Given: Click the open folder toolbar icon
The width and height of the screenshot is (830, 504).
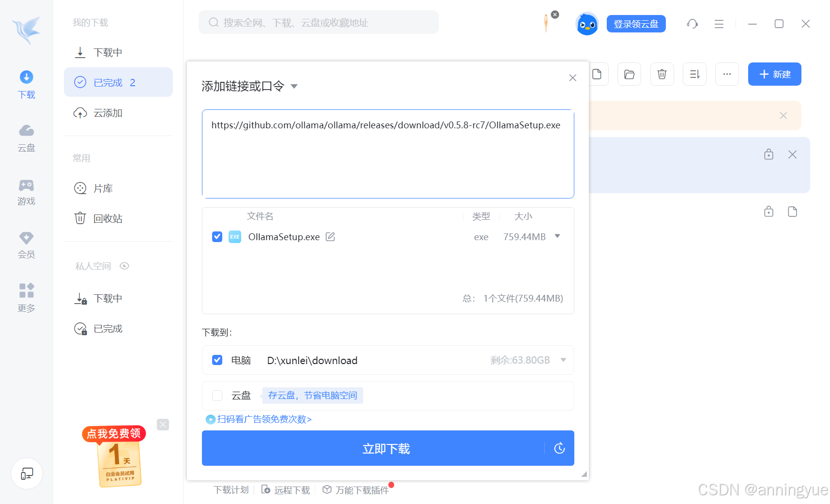Looking at the screenshot, I should 630,74.
